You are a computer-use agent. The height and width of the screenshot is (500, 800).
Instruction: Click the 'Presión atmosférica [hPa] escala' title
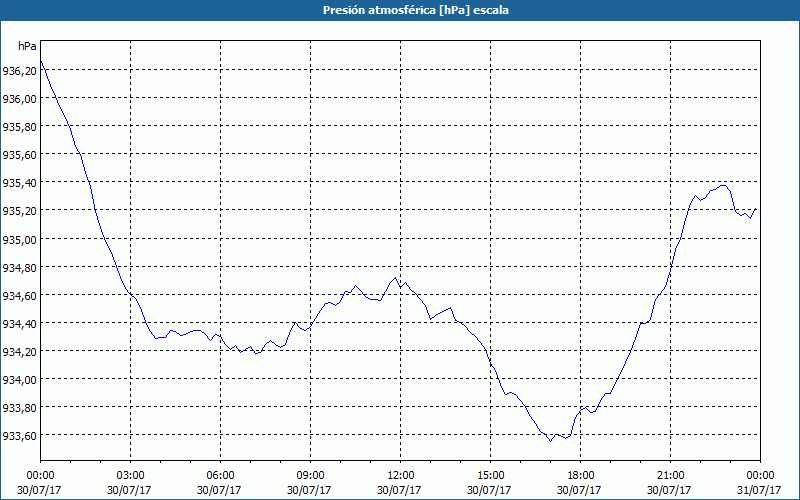click(416, 10)
